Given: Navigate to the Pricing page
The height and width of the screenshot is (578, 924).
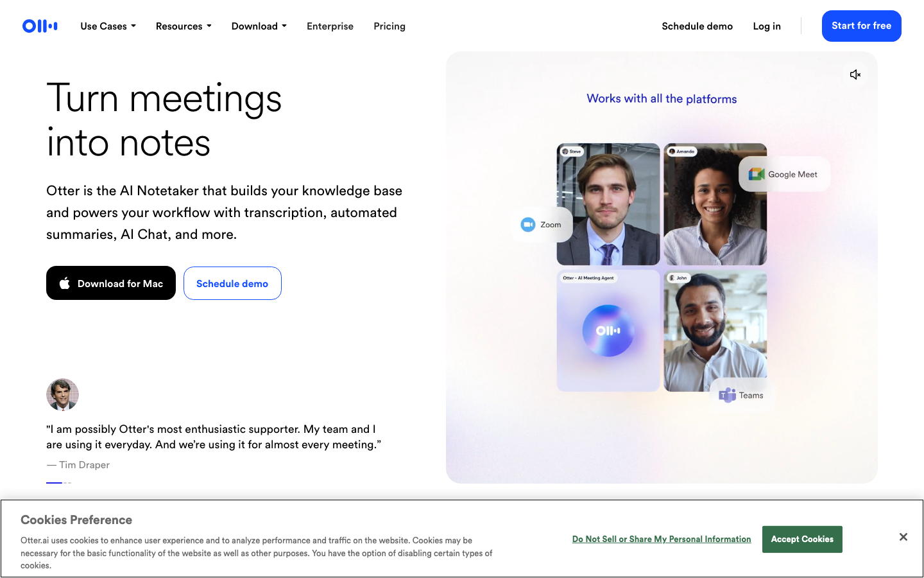Looking at the screenshot, I should coord(389,26).
